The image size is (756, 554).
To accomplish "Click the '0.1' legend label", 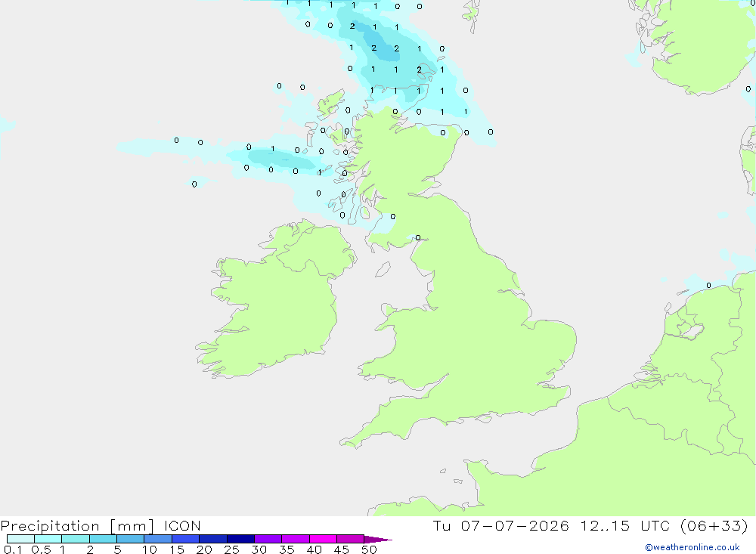I will coord(13,549).
